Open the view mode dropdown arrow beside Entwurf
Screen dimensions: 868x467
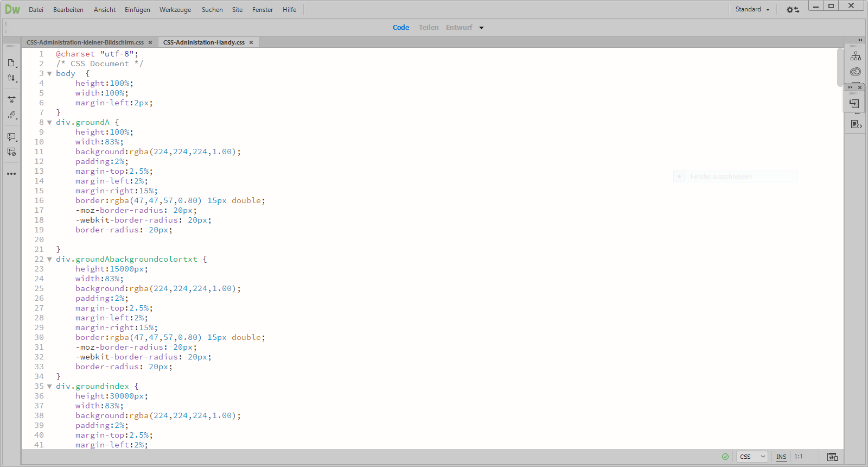pyautogui.click(x=481, y=28)
